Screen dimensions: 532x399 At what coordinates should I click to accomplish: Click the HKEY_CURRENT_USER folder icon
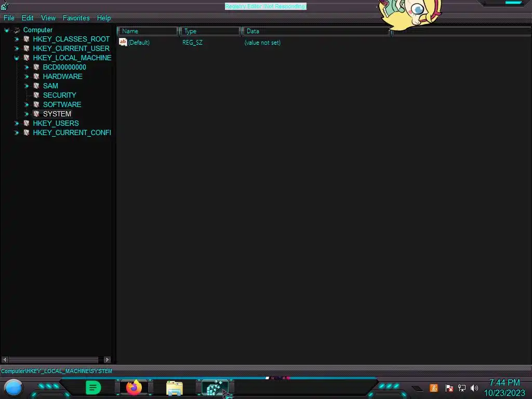pos(26,48)
